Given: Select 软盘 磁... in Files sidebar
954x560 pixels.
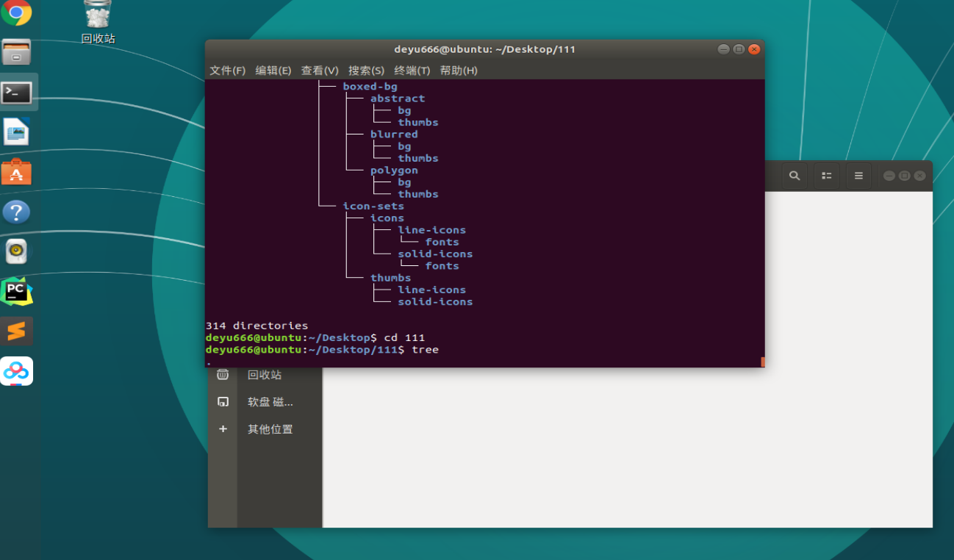Looking at the screenshot, I should [270, 402].
